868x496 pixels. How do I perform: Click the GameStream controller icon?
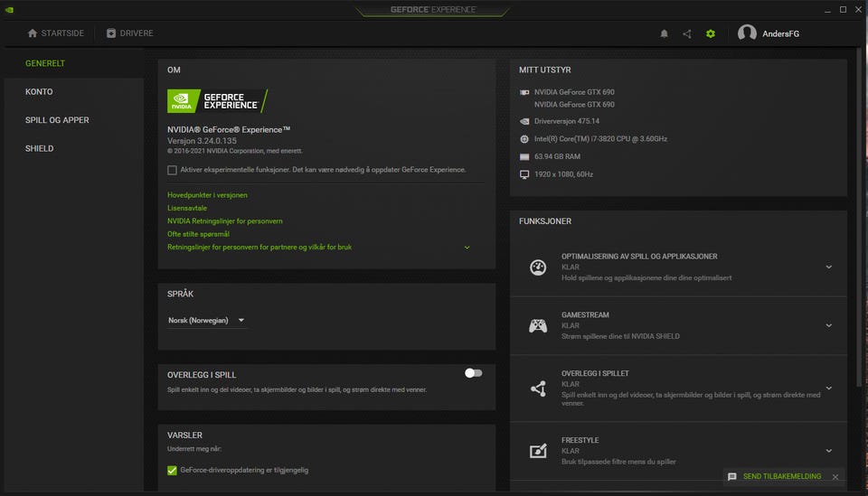pyautogui.click(x=538, y=325)
